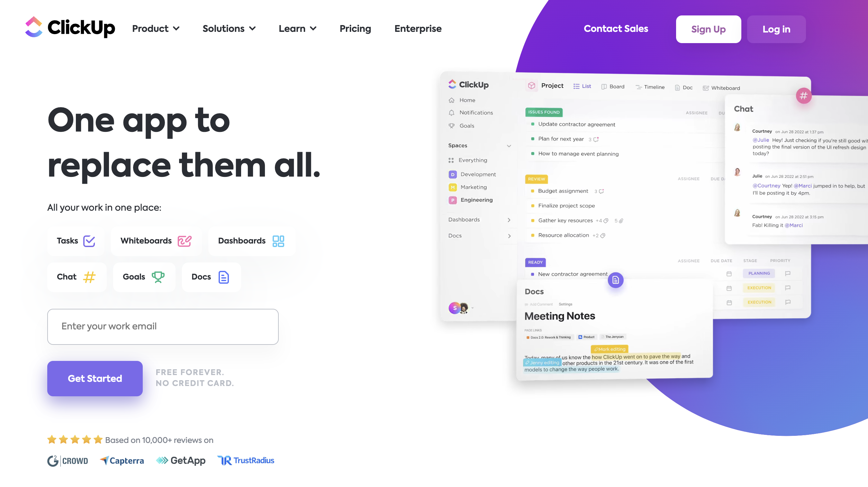
Task: Click the Tasks icon in feature list
Action: tap(89, 241)
